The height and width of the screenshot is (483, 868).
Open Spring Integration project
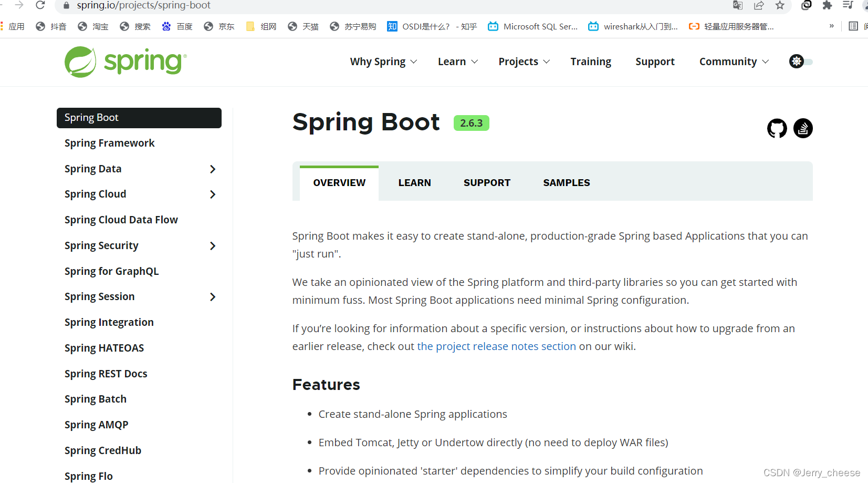pyautogui.click(x=109, y=322)
